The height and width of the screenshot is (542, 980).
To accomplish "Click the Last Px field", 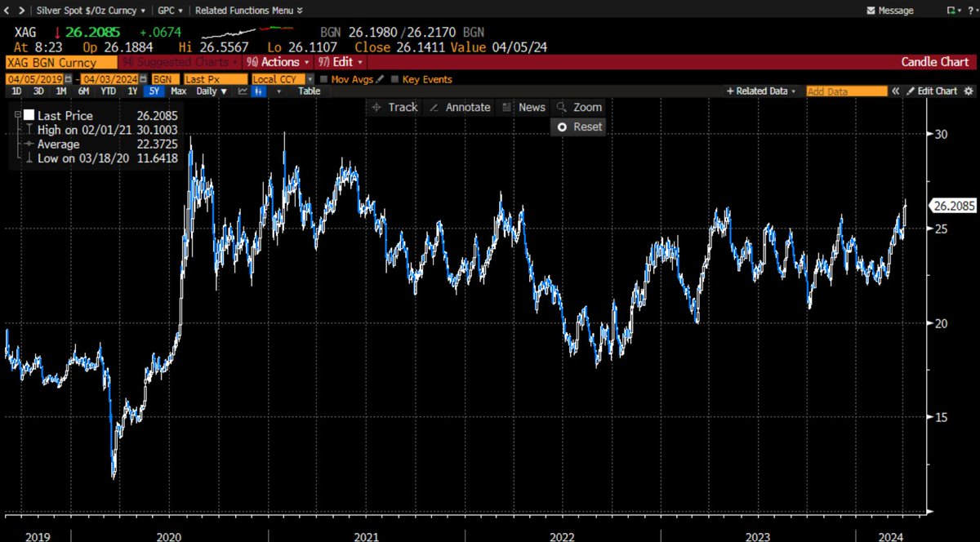I will [x=215, y=79].
